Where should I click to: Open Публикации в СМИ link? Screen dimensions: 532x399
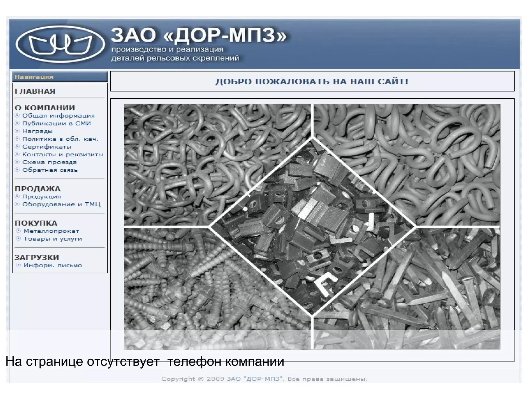(x=57, y=123)
